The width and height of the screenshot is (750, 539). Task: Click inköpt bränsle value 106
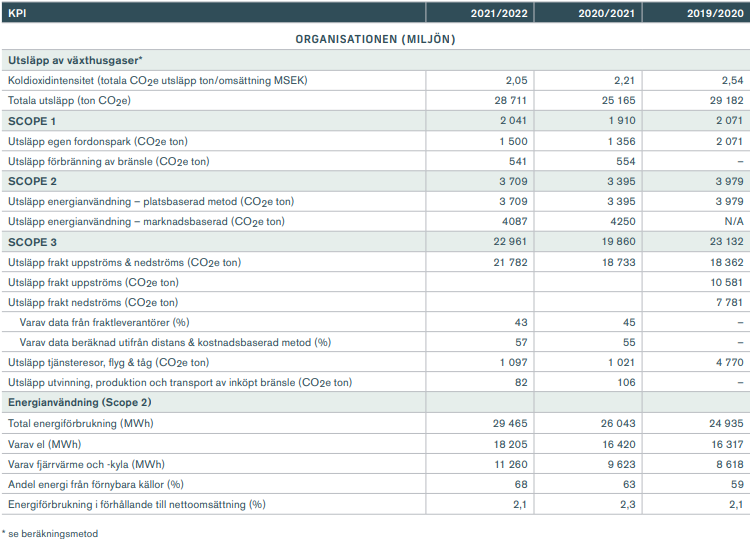click(x=626, y=383)
